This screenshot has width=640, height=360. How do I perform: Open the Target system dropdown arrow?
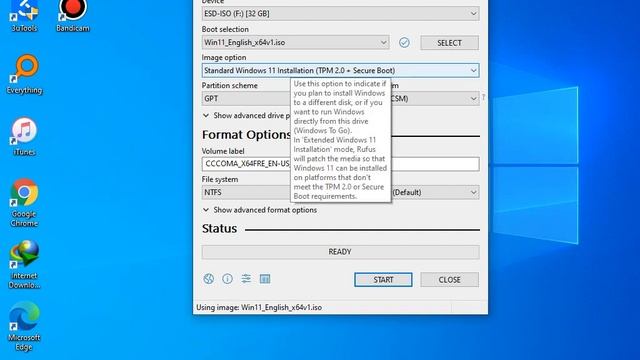(x=473, y=98)
